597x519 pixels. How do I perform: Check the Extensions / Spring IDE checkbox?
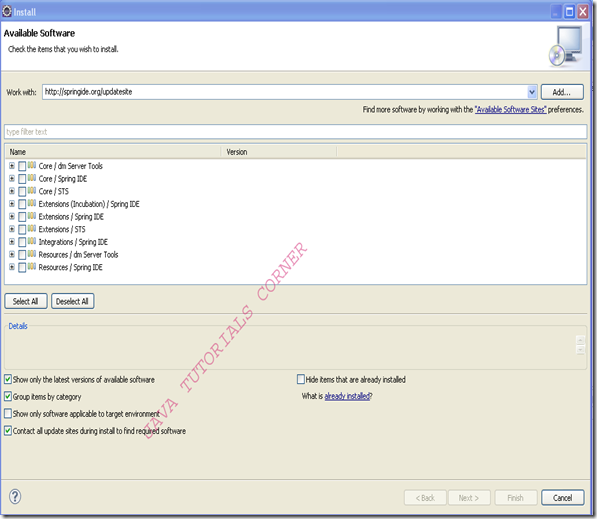point(22,217)
